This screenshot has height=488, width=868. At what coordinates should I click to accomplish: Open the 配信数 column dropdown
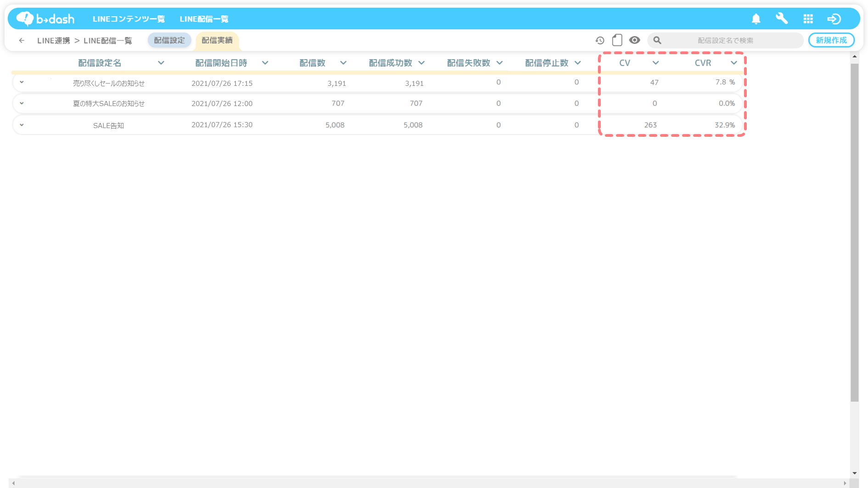click(x=343, y=63)
